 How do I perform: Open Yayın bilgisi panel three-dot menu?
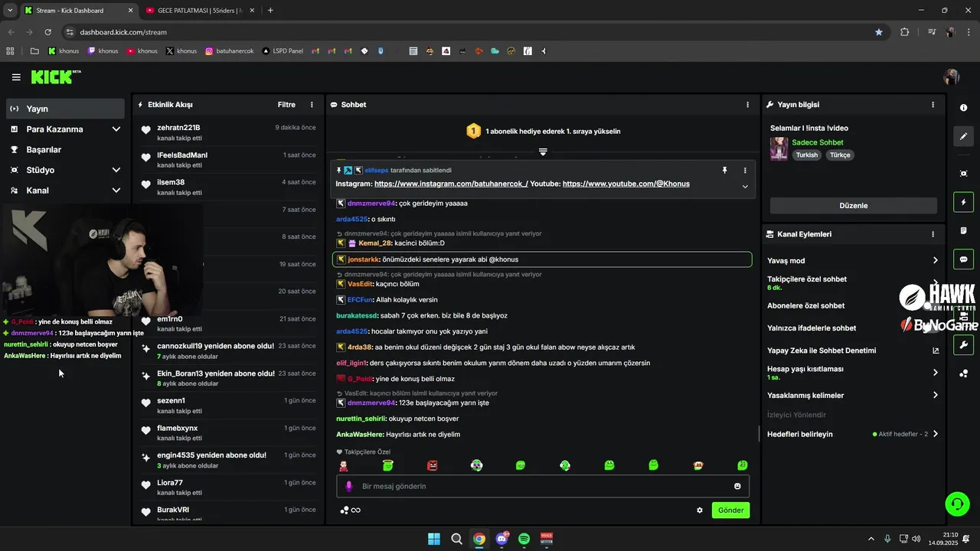(x=933, y=105)
